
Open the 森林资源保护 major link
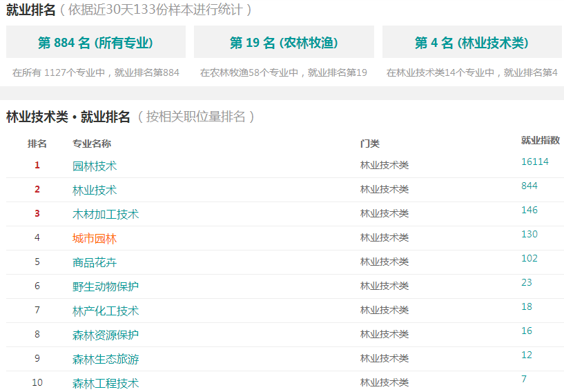pos(106,335)
